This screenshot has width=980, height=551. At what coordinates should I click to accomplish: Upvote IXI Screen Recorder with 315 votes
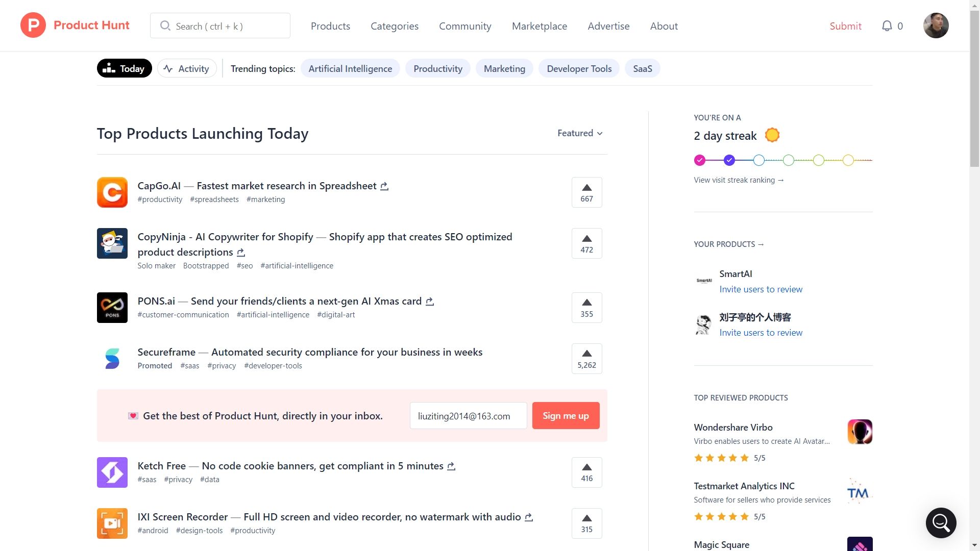click(587, 523)
